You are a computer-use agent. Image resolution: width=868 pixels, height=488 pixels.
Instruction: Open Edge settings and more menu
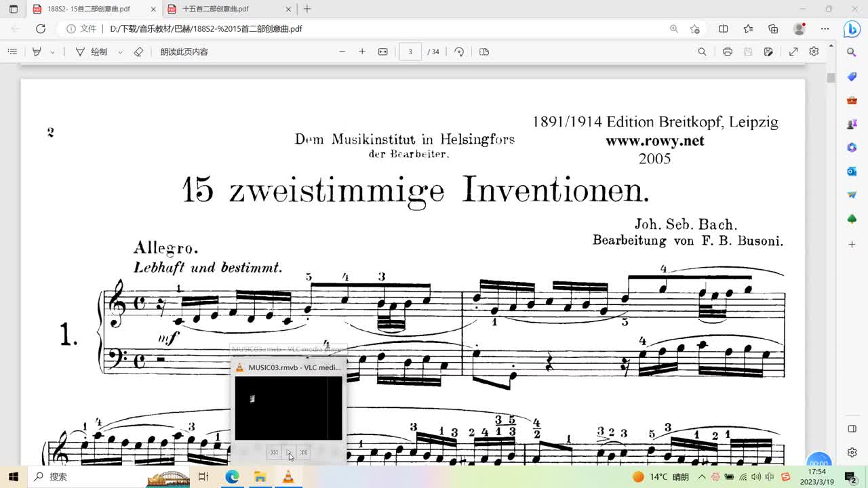tap(825, 28)
